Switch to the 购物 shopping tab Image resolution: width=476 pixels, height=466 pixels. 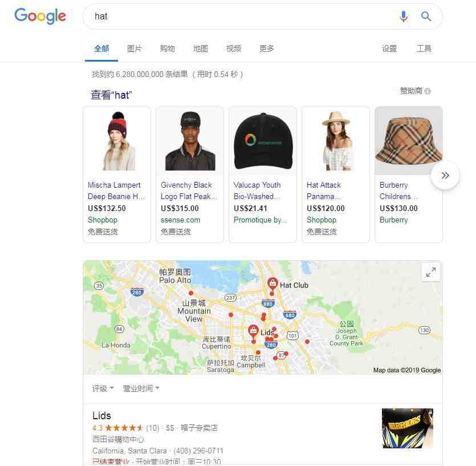pos(167,48)
